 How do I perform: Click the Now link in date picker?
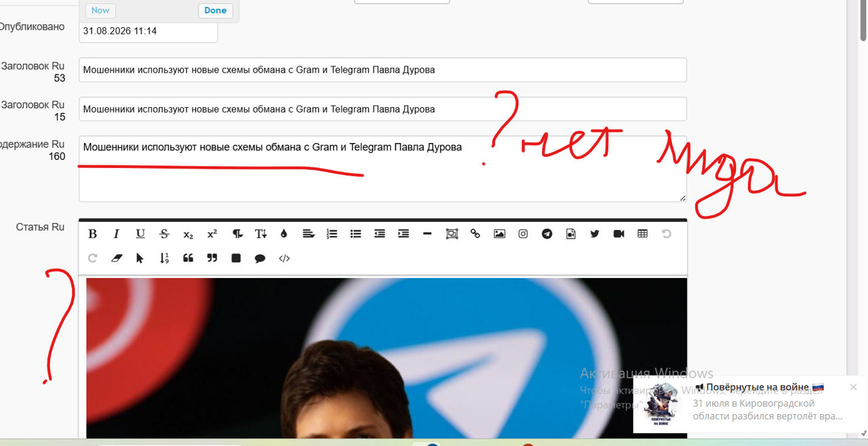100,10
